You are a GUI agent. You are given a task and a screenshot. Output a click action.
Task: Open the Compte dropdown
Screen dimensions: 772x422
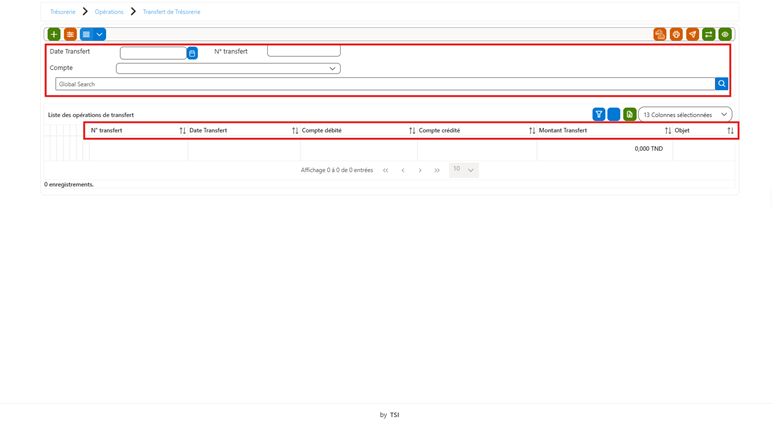228,68
